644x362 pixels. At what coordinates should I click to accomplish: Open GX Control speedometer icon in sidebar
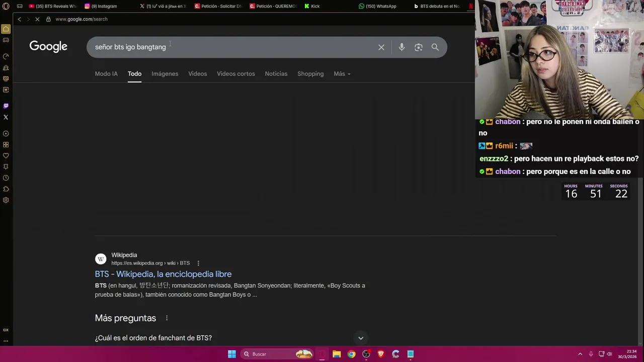click(x=6, y=56)
